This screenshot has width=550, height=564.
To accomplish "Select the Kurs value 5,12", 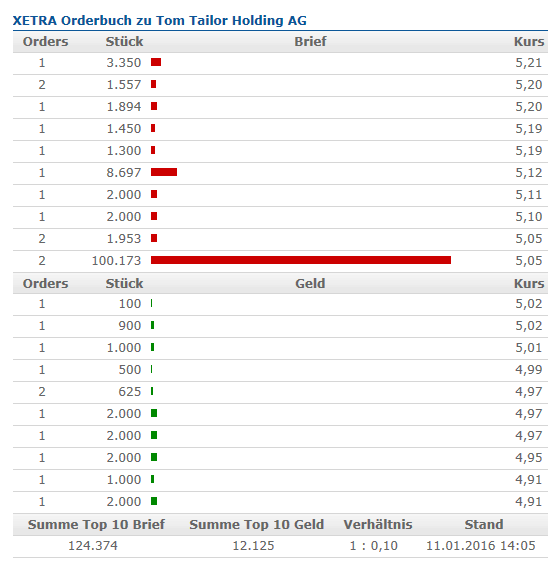I will tap(528, 173).
